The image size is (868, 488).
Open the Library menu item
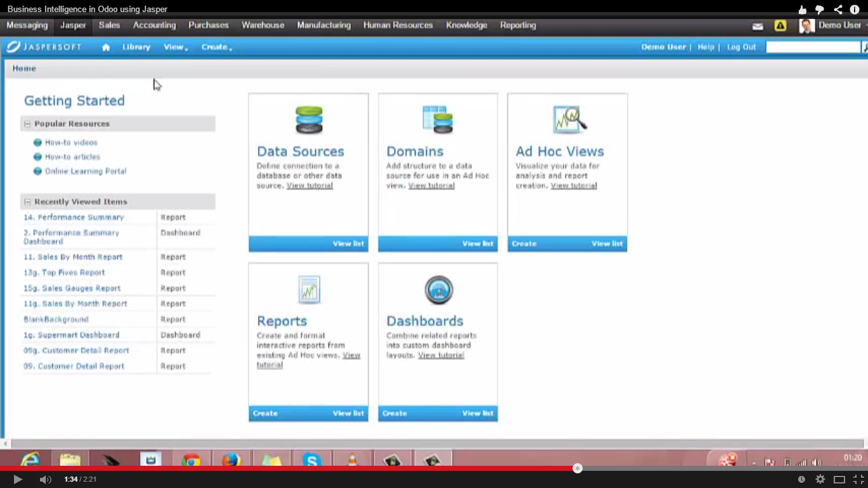[x=136, y=47]
